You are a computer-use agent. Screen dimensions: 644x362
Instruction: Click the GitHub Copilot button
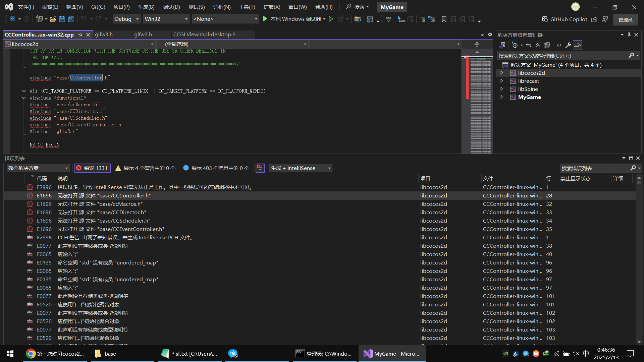tap(564, 19)
